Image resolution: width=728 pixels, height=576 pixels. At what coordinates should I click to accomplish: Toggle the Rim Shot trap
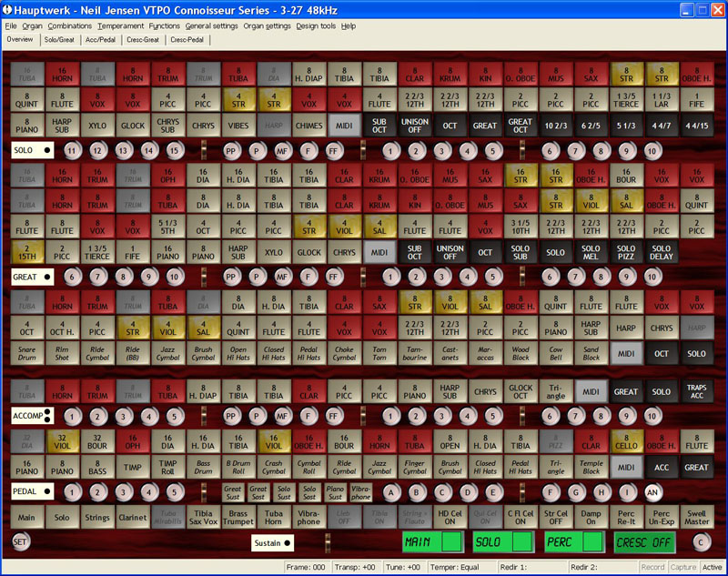tap(62, 353)
